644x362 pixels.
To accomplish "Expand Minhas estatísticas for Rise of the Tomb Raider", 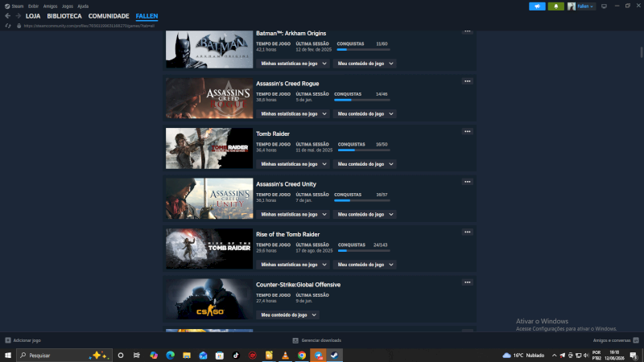I will click(293, 265).
